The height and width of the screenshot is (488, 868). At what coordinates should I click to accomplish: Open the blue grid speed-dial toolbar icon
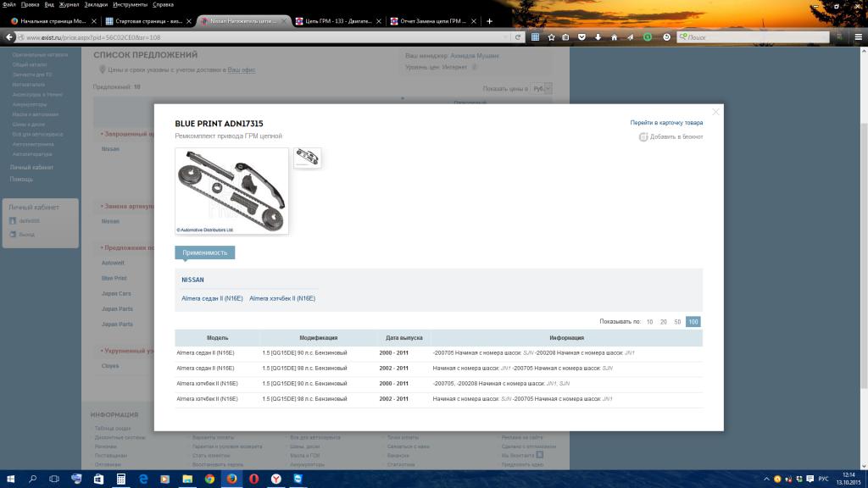coord(536,37)
